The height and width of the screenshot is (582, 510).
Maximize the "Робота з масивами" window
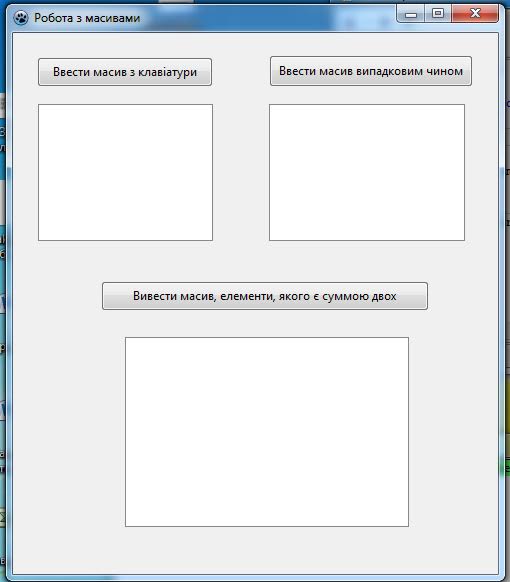click(438, 14)
